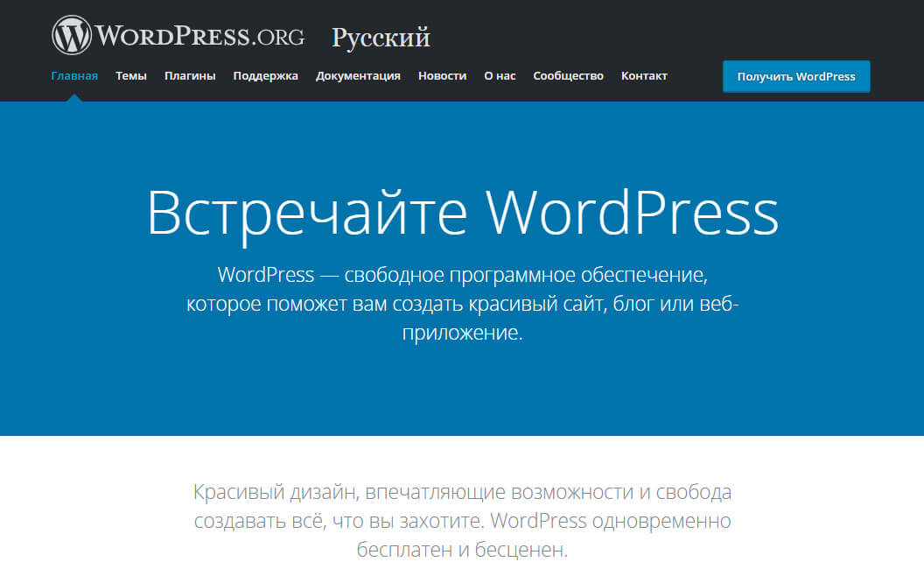Go to Поддержка section
The height and width of the screenshot is (569, 924).
point(265,76)
